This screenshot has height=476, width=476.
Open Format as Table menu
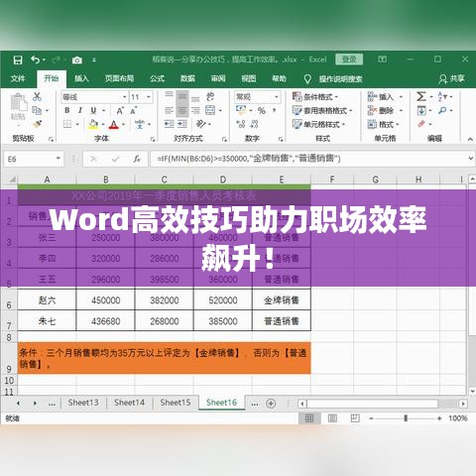click(322, 110)
